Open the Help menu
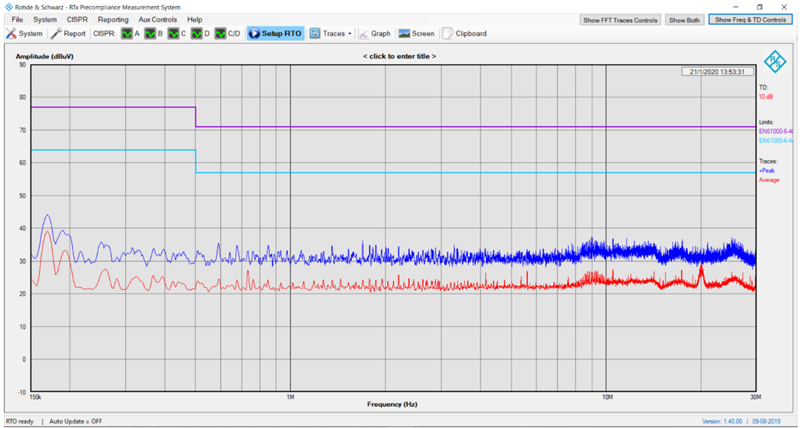This screenshot has width=800, height=428. tap(194, 20)
